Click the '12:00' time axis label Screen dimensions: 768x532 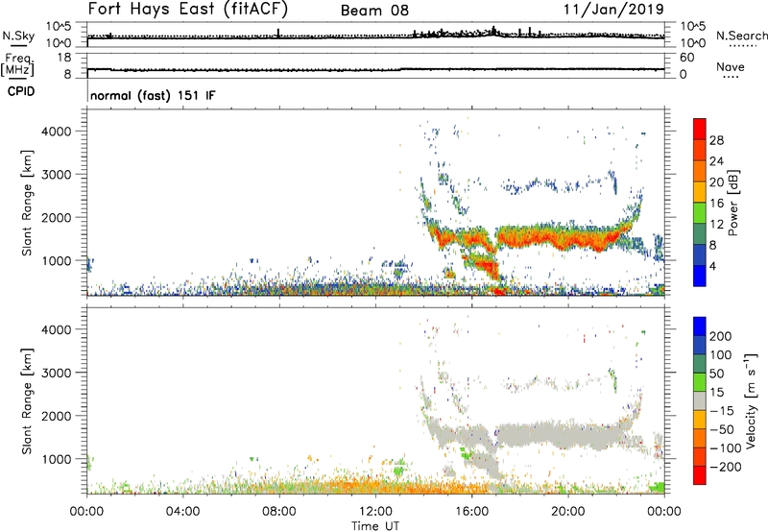[x=375, y=512]
